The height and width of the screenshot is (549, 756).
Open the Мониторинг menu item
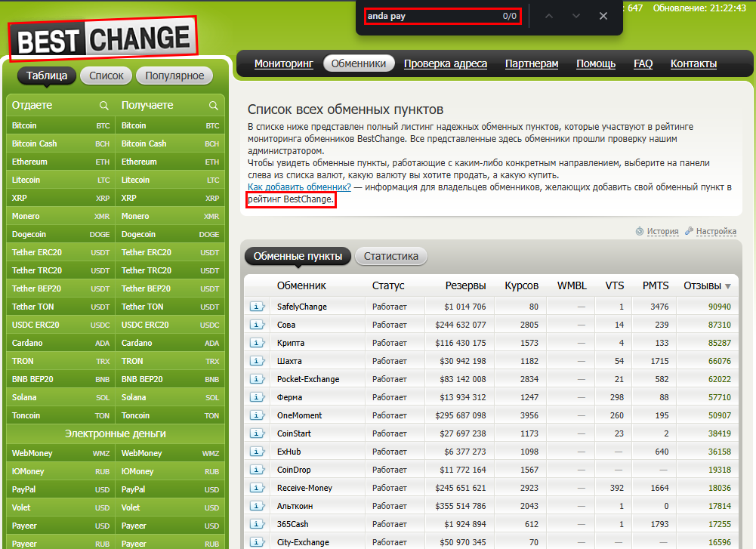tap(283, 63)
